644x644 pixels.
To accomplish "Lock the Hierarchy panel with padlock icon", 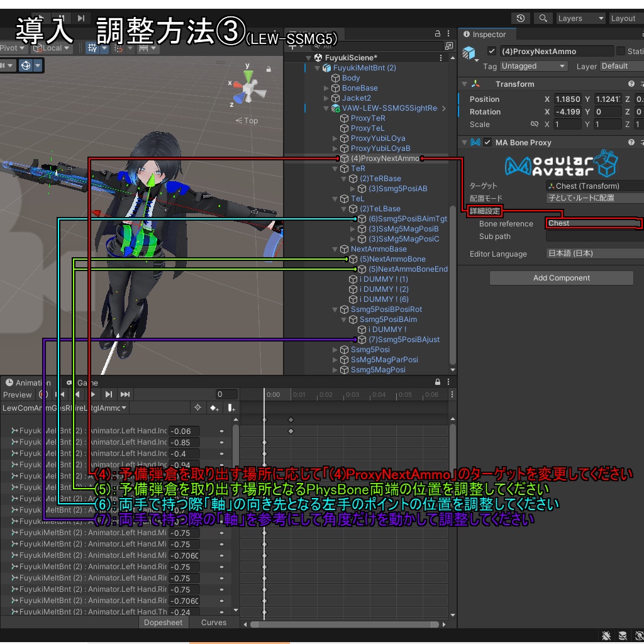I will 438,34.
